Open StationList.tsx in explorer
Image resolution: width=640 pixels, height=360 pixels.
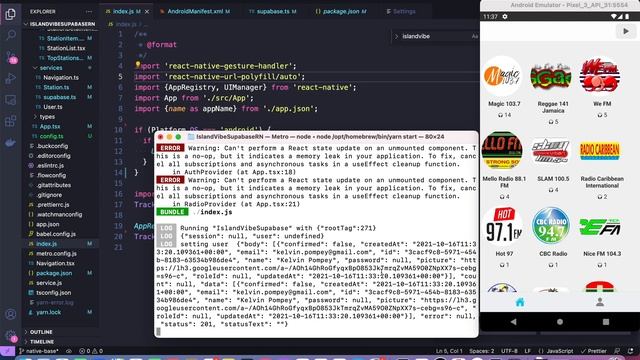(x=66, y=48)
